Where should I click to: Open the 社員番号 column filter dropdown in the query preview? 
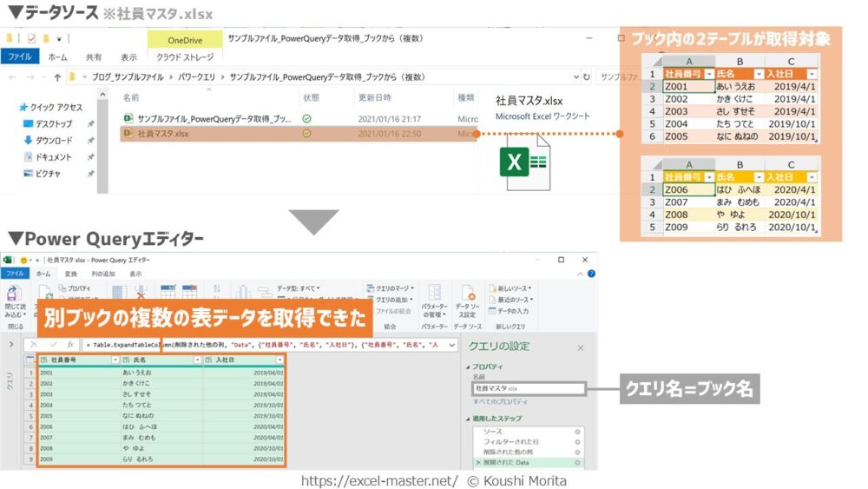pos(113,360)
